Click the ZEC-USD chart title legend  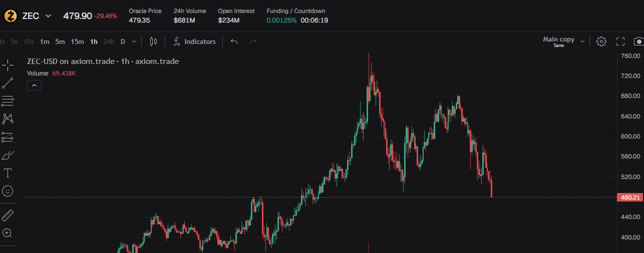coord(103,62)
